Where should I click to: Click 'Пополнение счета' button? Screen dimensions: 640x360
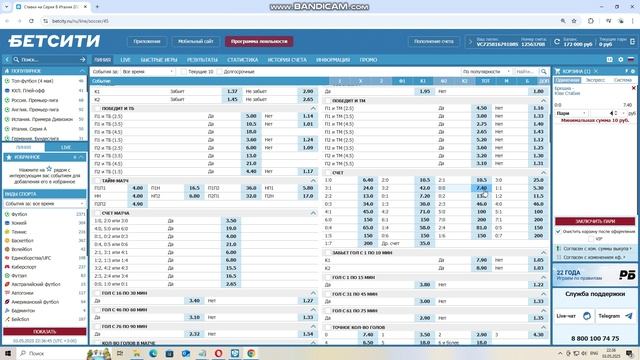pos(433,41)
